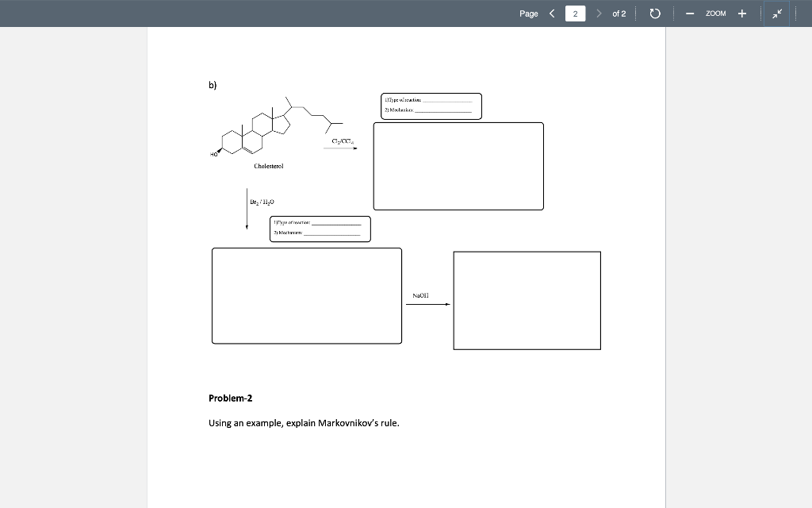Click the zoom in plus icon
The image size is (812, 508).
(741, 13)
